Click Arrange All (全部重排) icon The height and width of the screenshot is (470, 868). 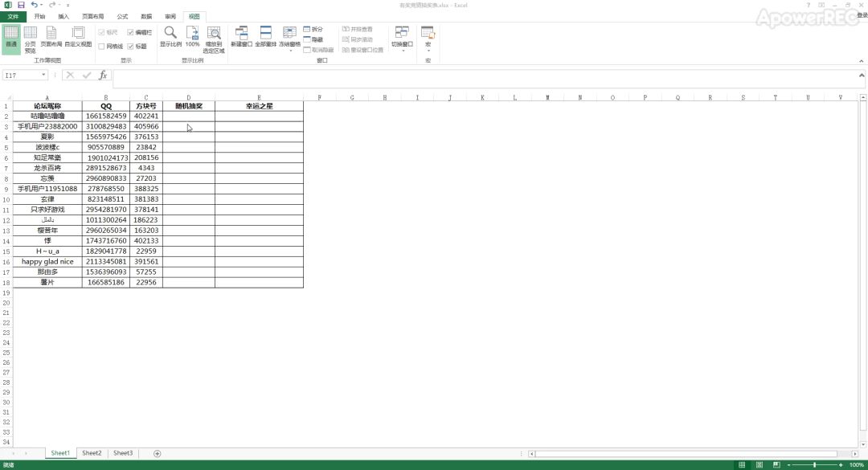pyautogui.click(x=266, y=36)
